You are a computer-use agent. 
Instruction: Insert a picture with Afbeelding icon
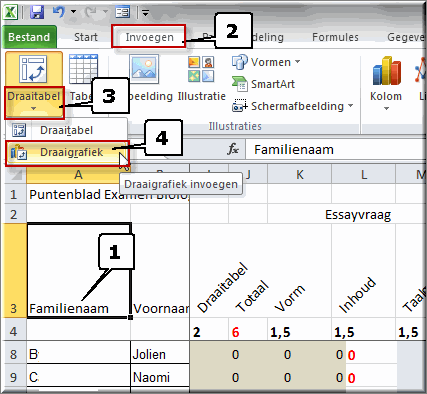tap(144, 69)
